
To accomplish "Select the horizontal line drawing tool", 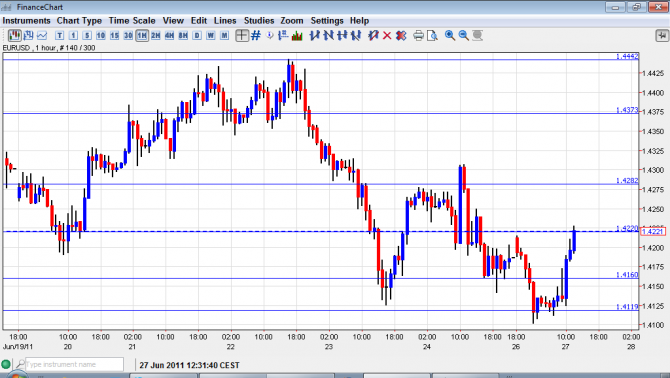I will click(342, 35).
